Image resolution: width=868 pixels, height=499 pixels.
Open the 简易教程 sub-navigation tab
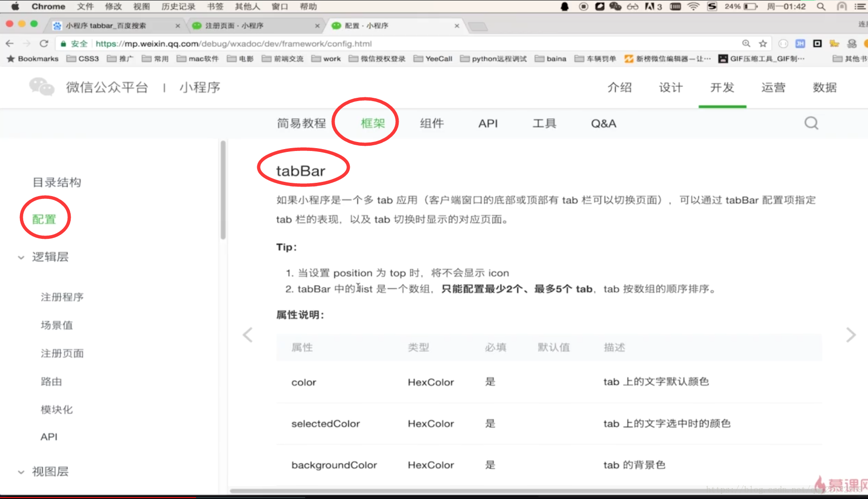(301, 123)
